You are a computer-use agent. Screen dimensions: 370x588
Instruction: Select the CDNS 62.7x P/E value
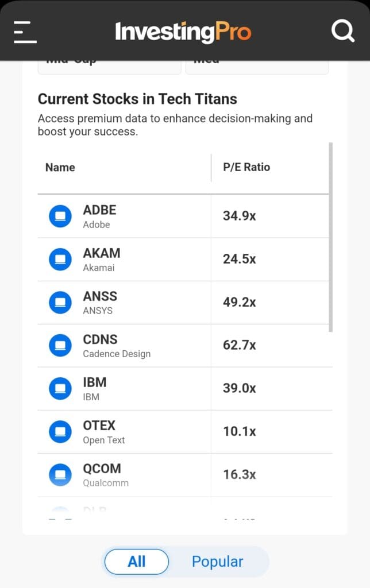point(240,345)
